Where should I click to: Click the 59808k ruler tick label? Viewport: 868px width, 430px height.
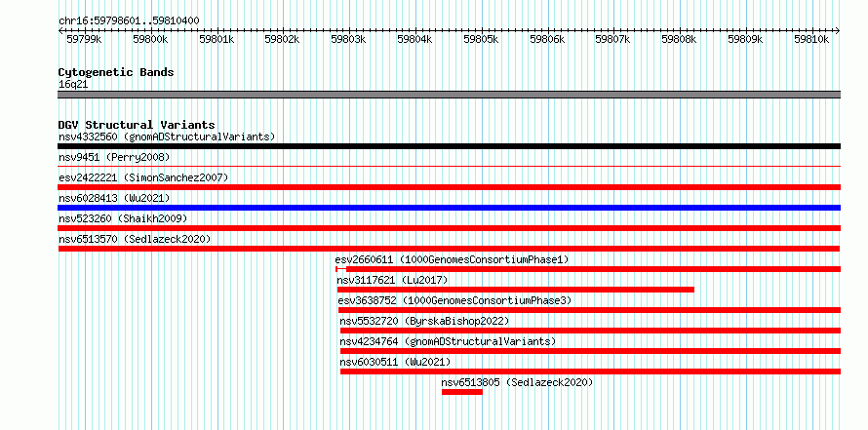[679, 39]
